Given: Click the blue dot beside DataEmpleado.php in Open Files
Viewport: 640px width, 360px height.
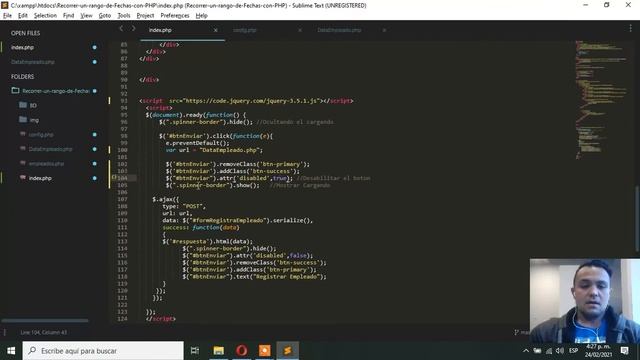Looking at the screenshot, I should pos(95,62).
